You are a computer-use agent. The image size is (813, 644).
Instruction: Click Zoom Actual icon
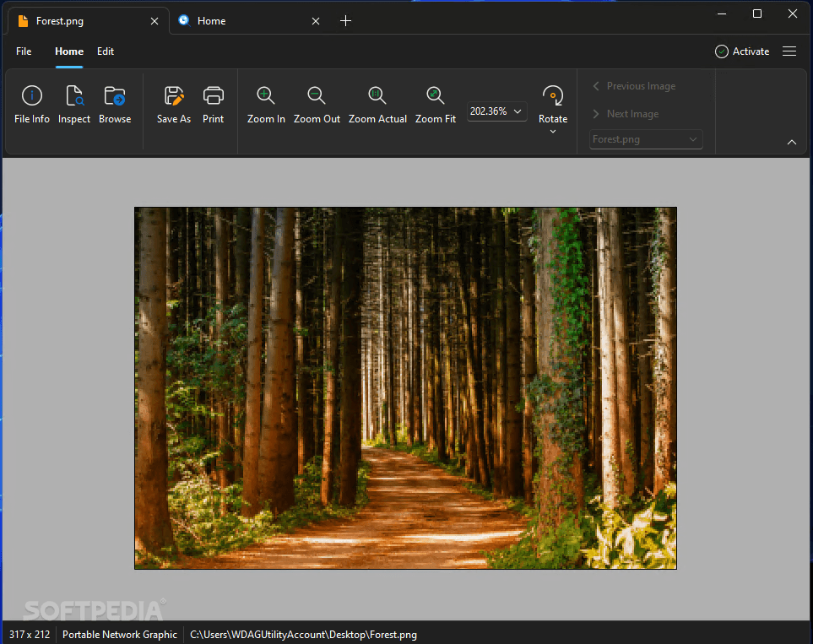(x=377, y=95)
